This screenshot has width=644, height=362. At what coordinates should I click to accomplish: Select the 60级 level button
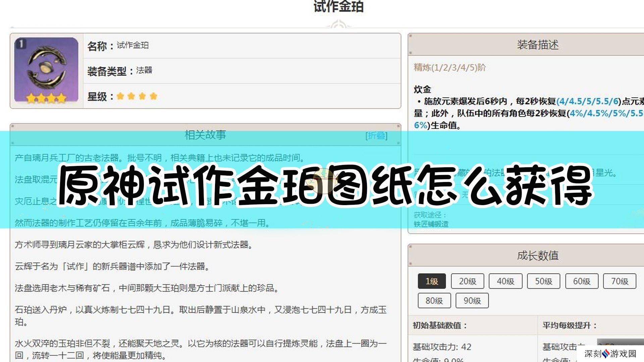(x=582, y=281)
